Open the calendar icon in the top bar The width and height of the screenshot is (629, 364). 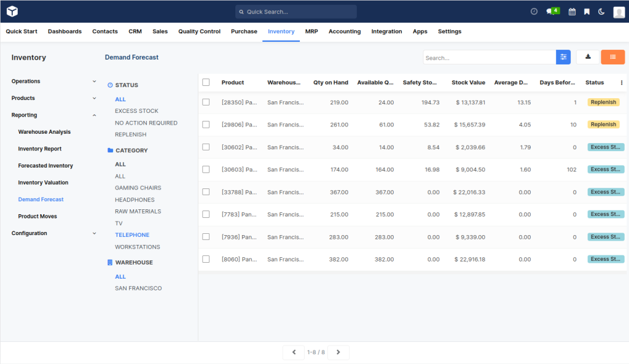pyautogui.click(x=572, y=10)
